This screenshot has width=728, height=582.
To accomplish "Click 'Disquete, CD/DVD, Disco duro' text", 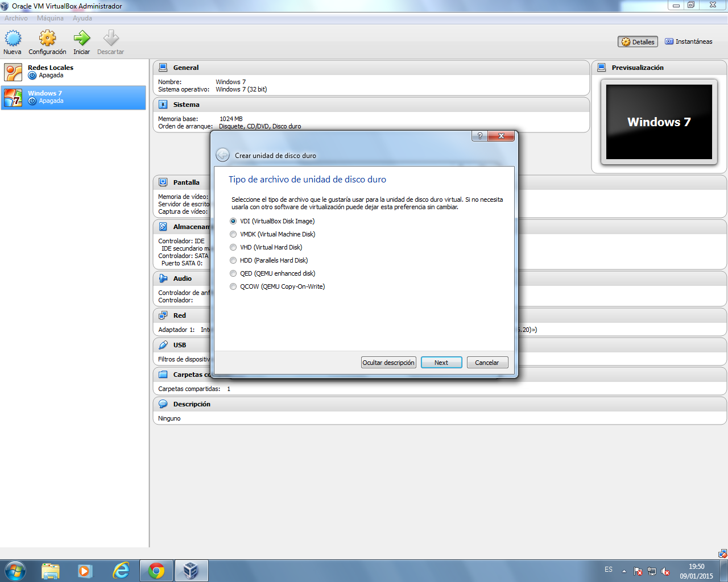I will [260, 126].
